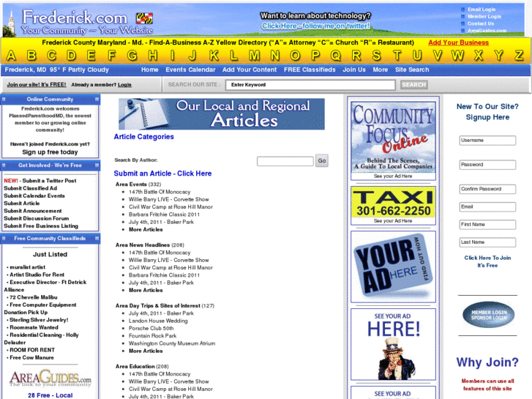Collapse Free Community Classifieds panel right handle
Image resolution: width=532 pixels, height=399 pixels.
tap(97, 239)
